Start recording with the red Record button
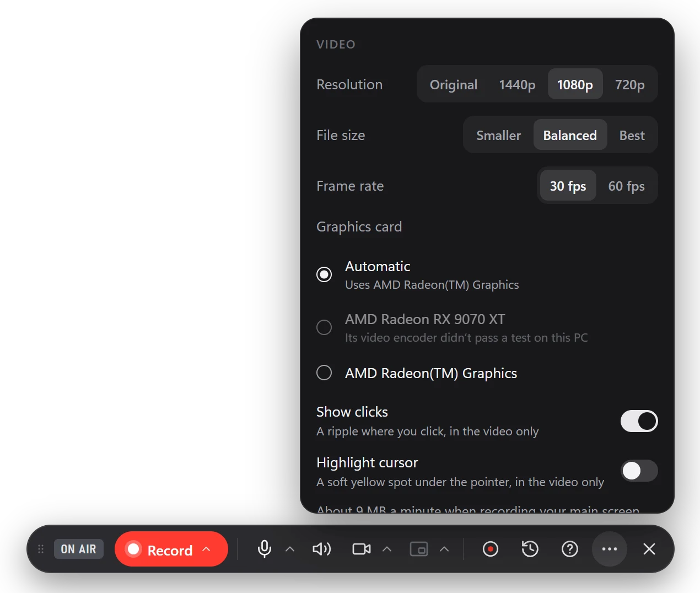 coord(171,549)
